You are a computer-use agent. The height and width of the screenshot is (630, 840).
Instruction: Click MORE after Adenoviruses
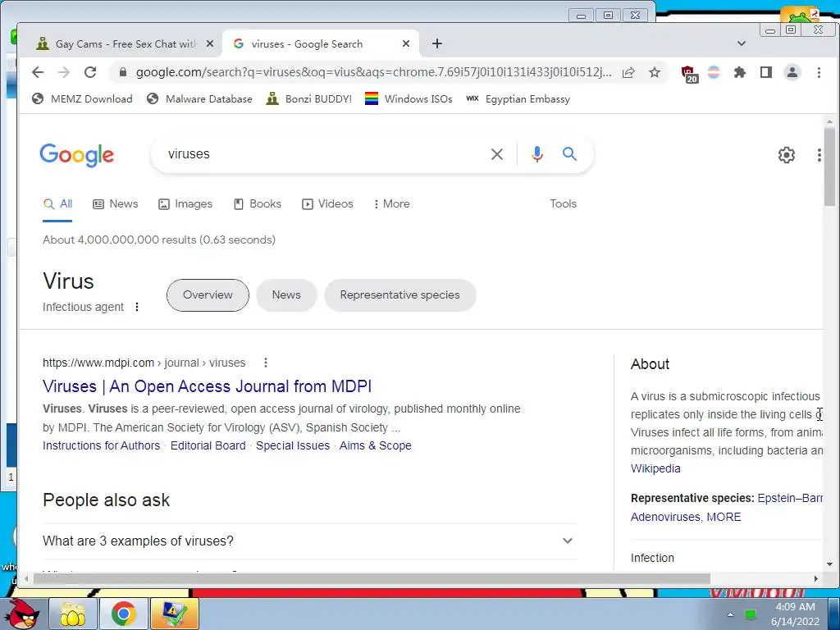click(724, 517)
